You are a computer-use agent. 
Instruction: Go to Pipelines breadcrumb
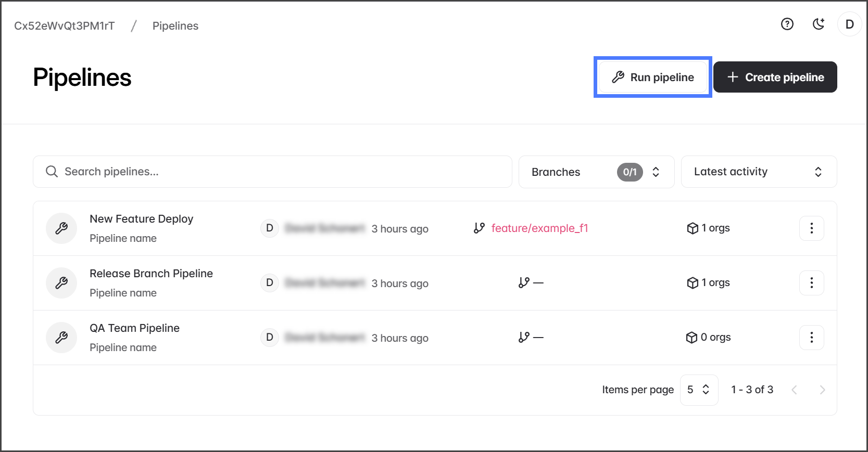click(x=175, y=26)
